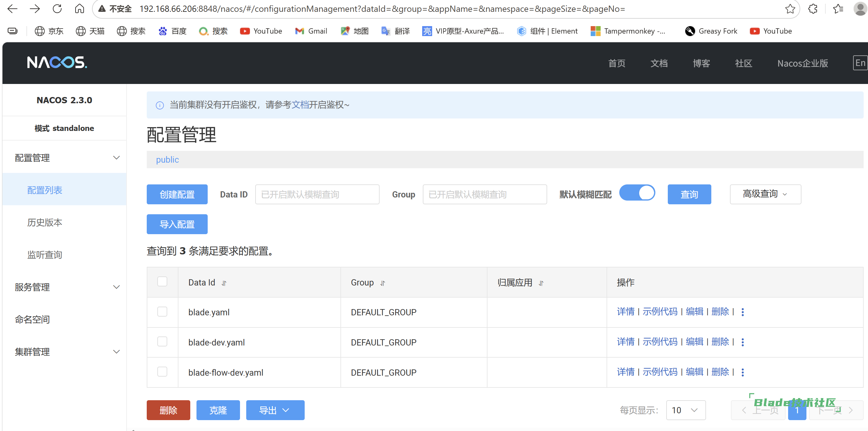Open more actions for blade-flow-dev.yaml row
The width and height of the screenshot is (868, 431).
pyautogui.click(x=743, y=372)
